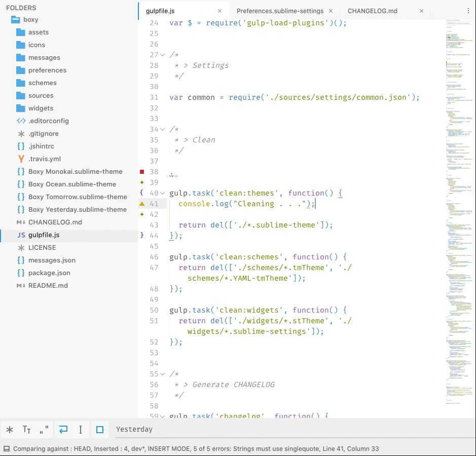The width and height of the screenshot is (476, 456).
Task: Fold the comment block at line 34
Action: [x=162, y=130]
